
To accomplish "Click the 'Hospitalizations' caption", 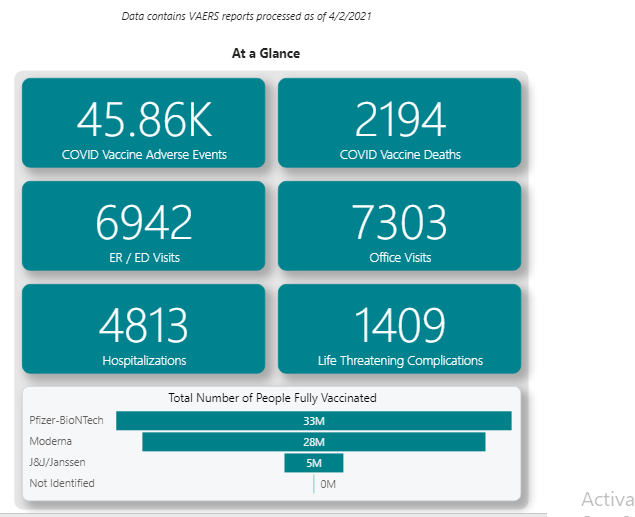I will 144,361.
